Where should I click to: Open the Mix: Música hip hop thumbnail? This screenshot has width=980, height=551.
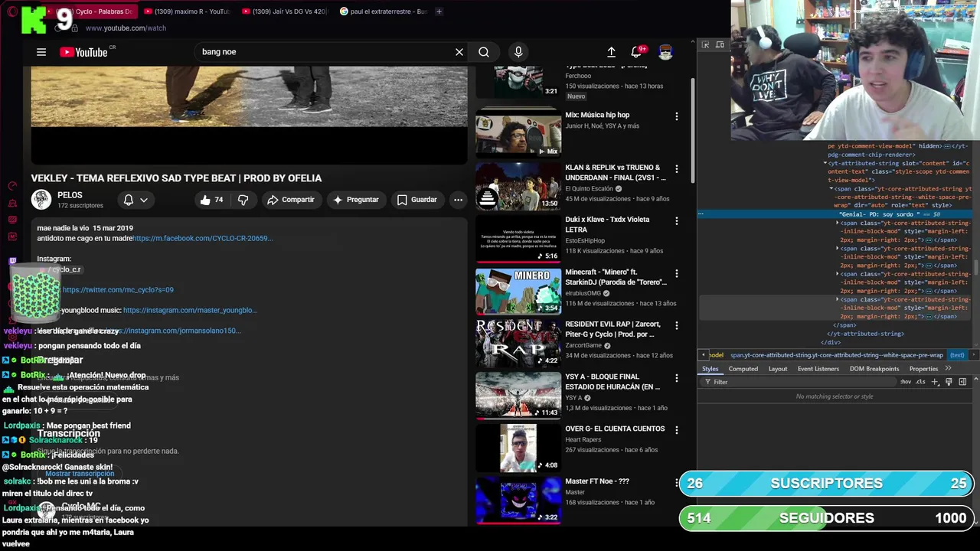[x=518, y=133]
